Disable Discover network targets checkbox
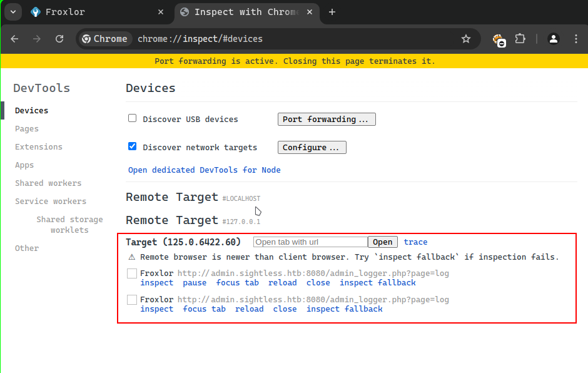Screen dimensions: 588x373 (132, 146)
